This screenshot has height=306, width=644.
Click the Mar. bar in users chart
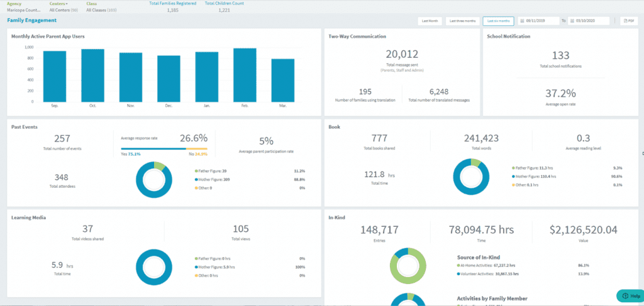[282, 80]
